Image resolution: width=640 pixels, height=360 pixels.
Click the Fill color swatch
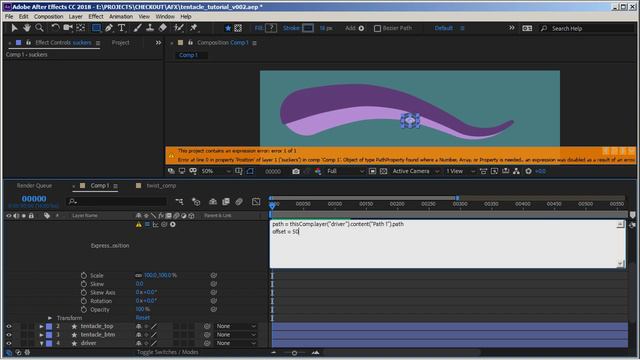tap(271, 28)
